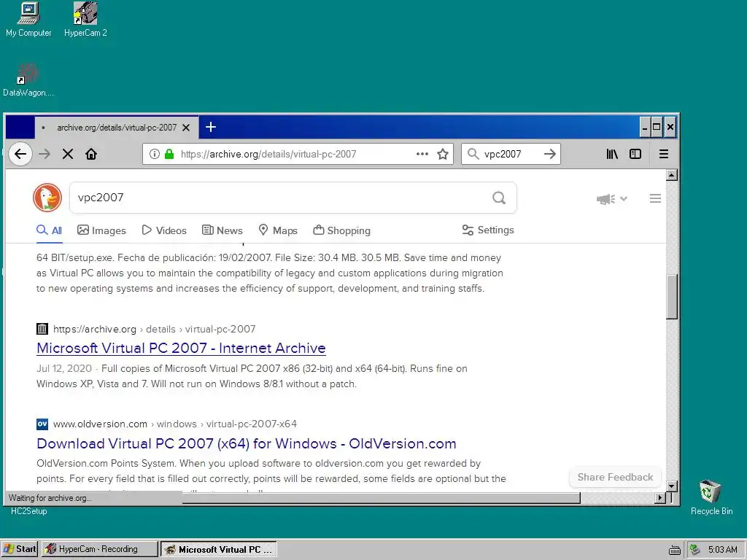Switch to Shopping results
The height and width of the screenshot is (560, 747).
pyautogui.click(x=341, y=230)
